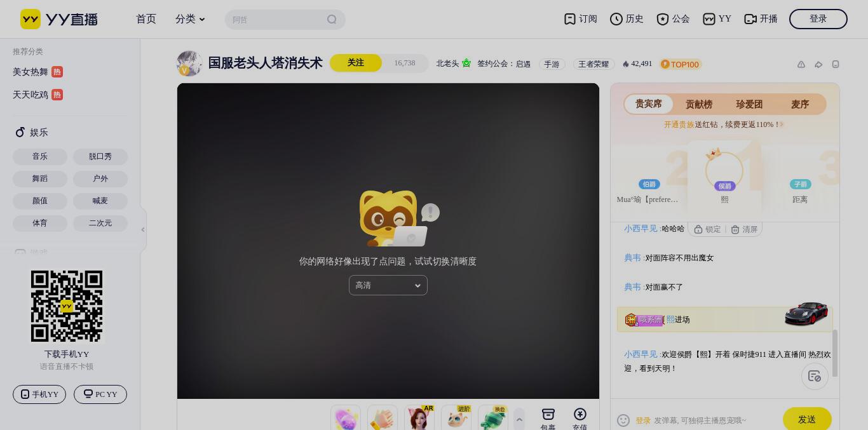868x430 pixels.
Task: Open the 手游 tag
Action: (552, 64)
